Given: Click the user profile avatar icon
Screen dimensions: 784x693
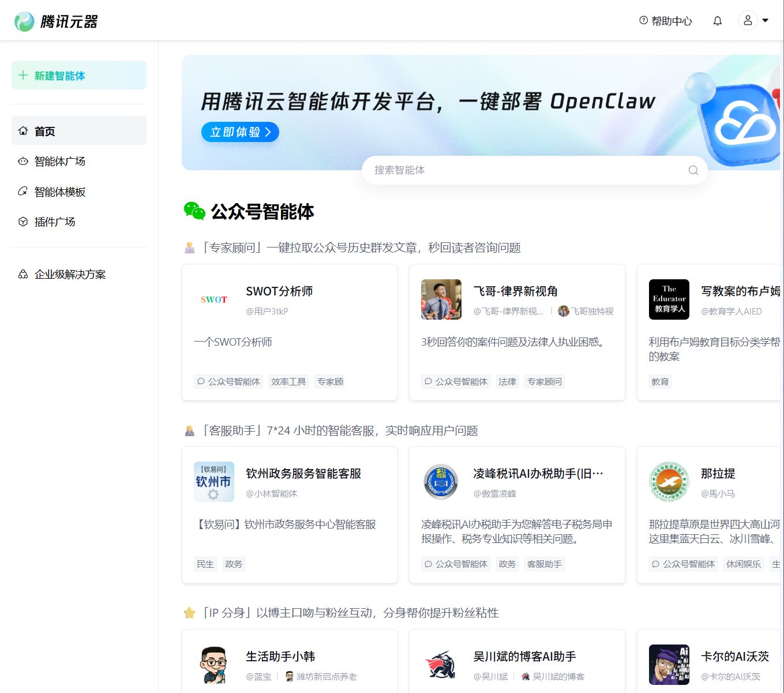Looking at the screenshot, I should 748,21.
